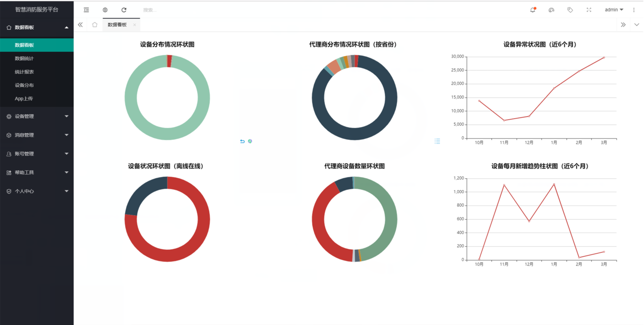Viewport: 644px width, 325px height.
Task: Close the 数据看板 tab
Action: (x=135, y=25)
